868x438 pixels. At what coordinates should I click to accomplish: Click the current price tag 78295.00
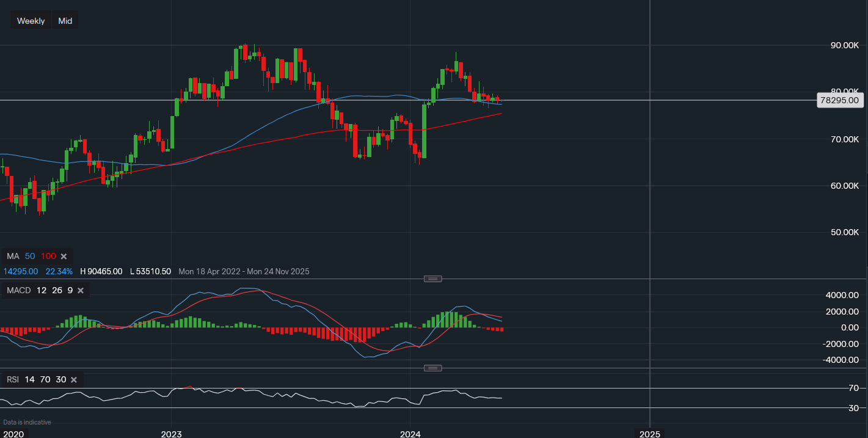[839, 100]
